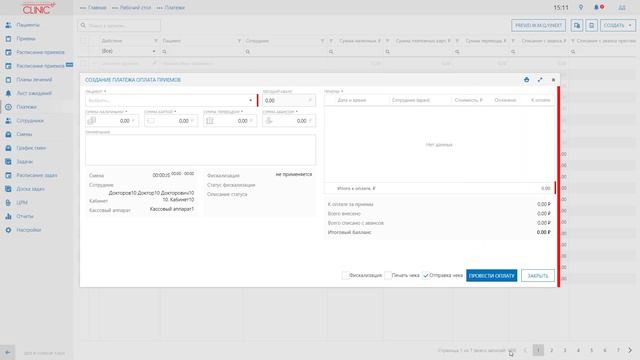Open Смены in the sidebar
640x360 pixels.
point(24,134)
